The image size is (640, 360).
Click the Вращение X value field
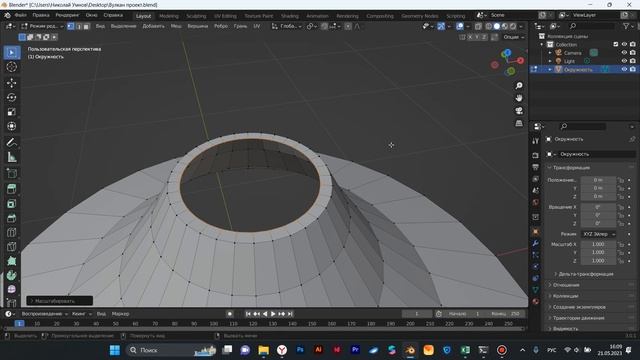[598, 207]
